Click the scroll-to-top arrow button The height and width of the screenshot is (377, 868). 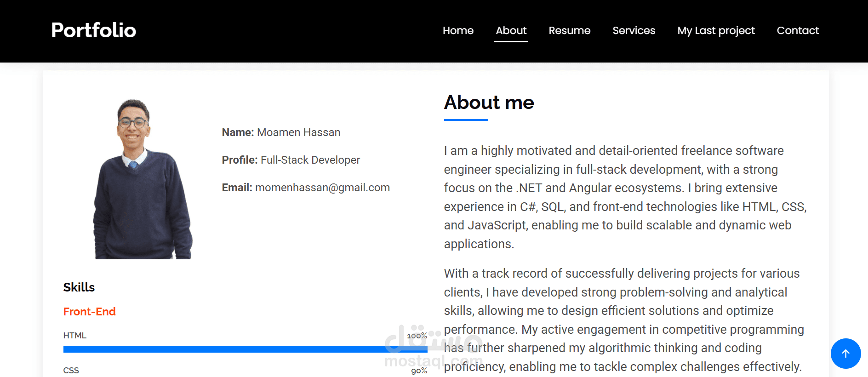[845, 353]
